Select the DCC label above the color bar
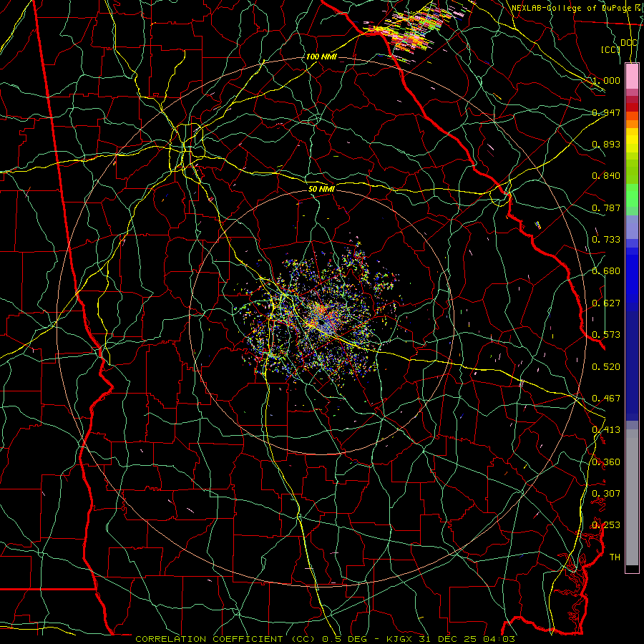The width and height of the screenshot is (644, 644). [x=628, y=43]
